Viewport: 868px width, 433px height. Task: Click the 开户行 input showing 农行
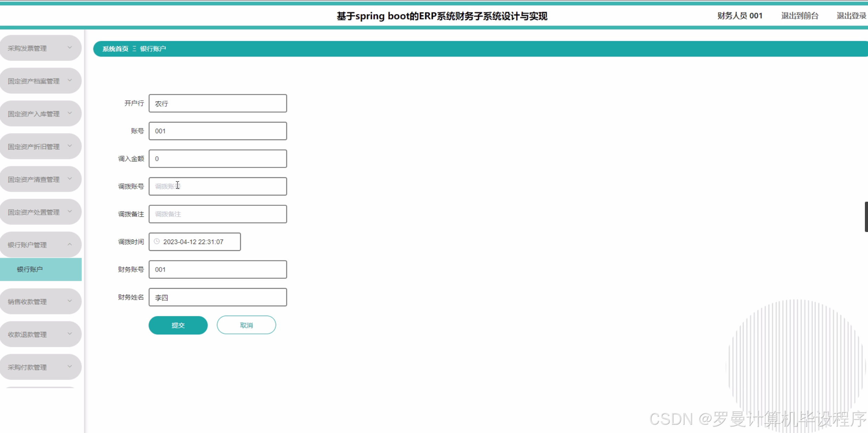coord(217,103)
